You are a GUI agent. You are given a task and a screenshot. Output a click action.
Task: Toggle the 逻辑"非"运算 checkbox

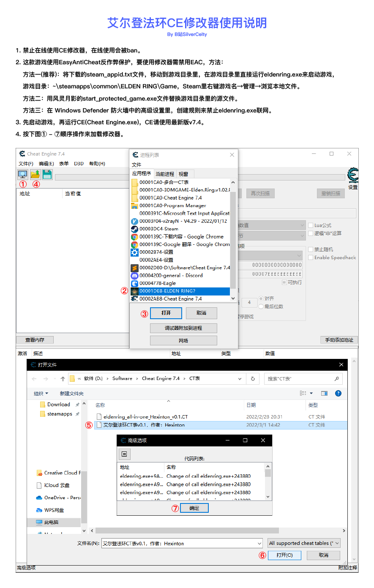click(x=311, y=233)
